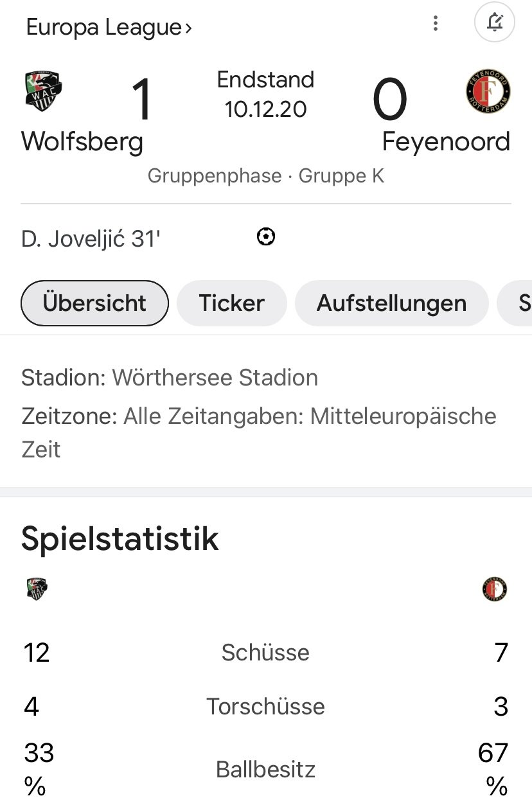
Task: Tap small Feyenoord logo in Spielstatistik
Action: pos(495,589)
